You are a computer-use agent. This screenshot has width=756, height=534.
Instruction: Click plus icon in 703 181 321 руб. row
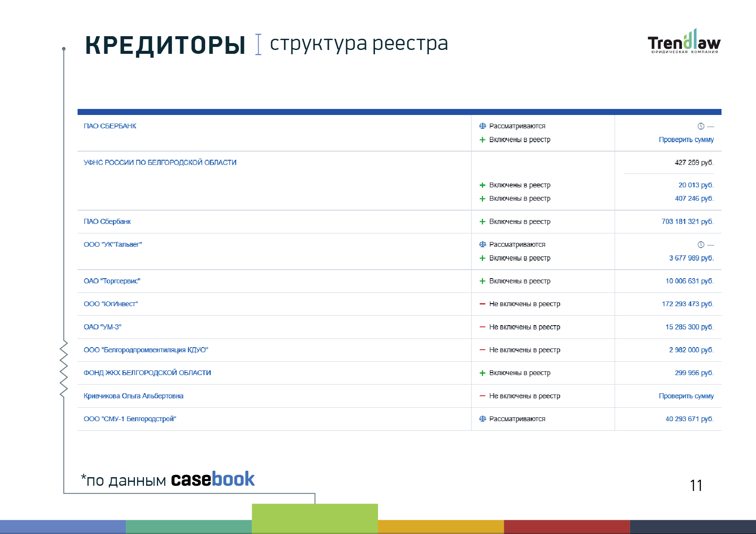(483, 222)
